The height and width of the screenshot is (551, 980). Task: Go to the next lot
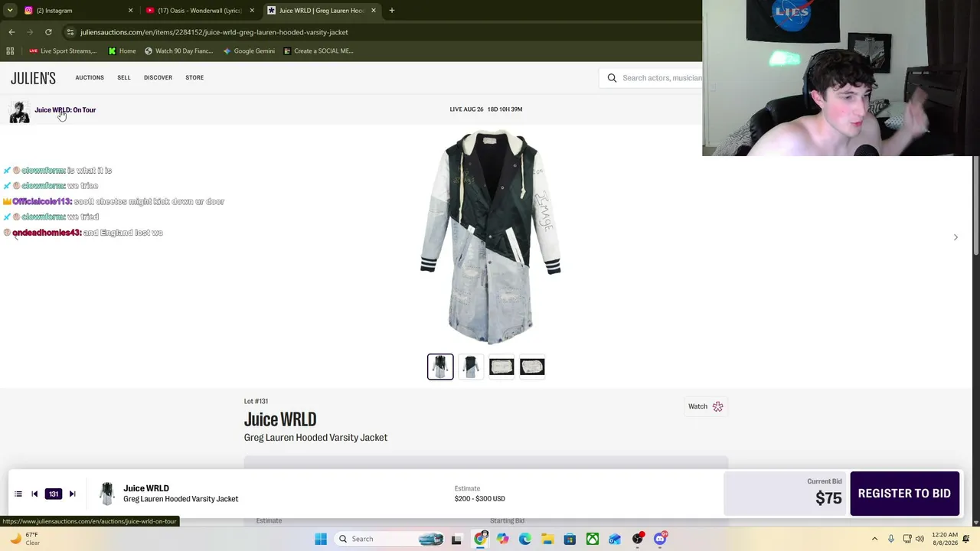click(72, 494)
